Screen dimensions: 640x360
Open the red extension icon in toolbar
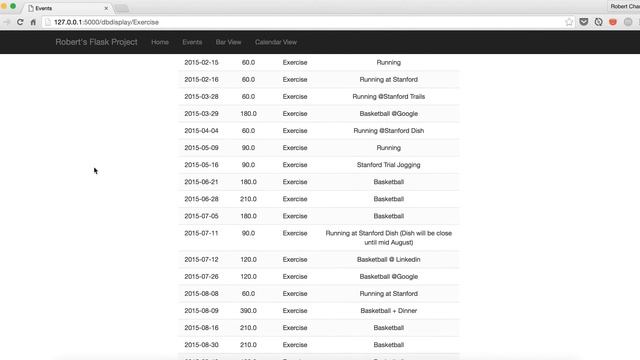point(613,22)
